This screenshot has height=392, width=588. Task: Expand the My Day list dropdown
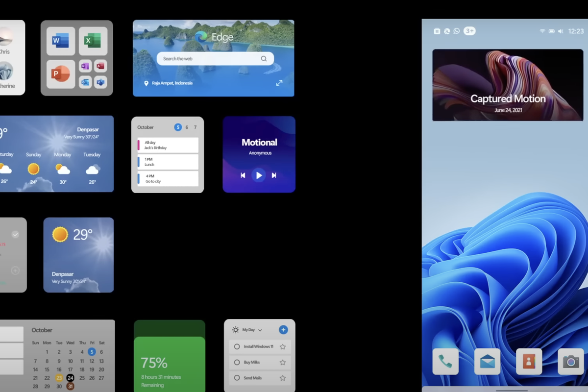(x=260, y=330)
